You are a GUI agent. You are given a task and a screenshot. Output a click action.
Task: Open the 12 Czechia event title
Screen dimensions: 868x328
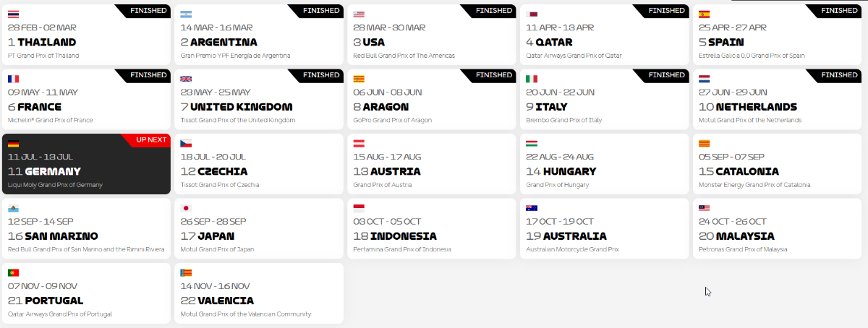(214, 171)
